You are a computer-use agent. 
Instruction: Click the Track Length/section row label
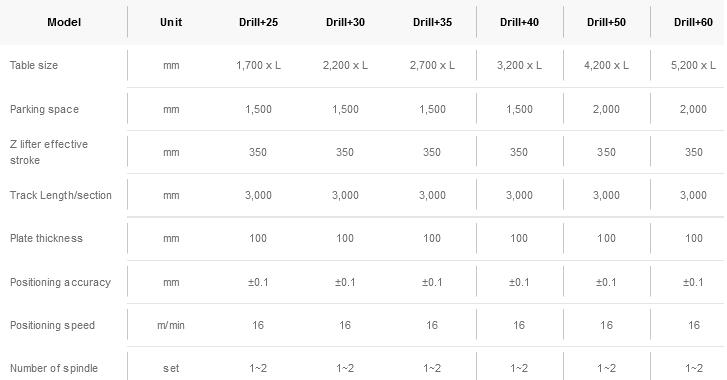(61, 195)
